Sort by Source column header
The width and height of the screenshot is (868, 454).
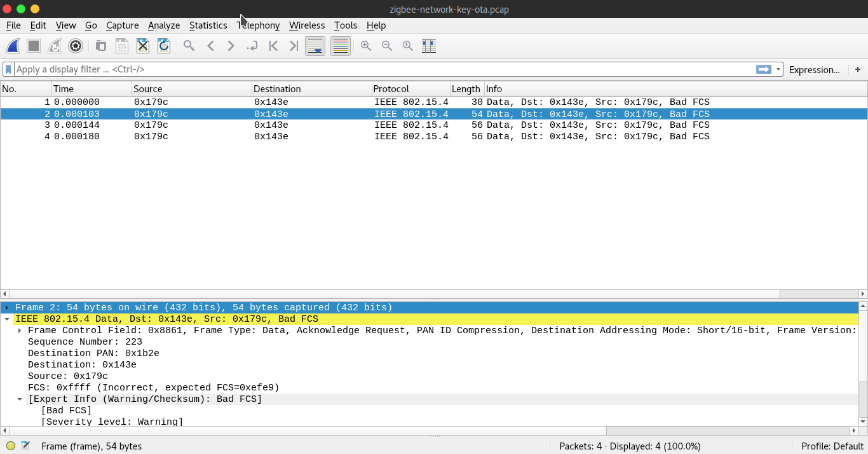pyautogui.click(x=191, y=89)
